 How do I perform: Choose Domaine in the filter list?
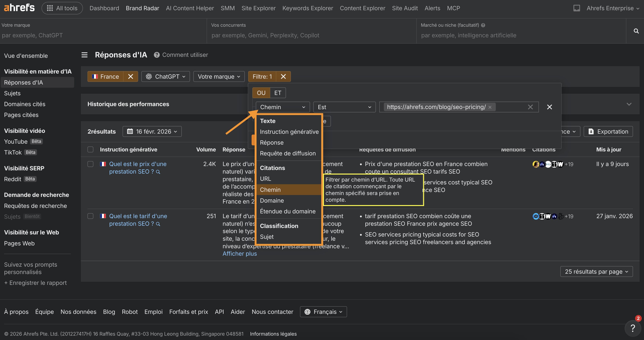click(272, 201)
